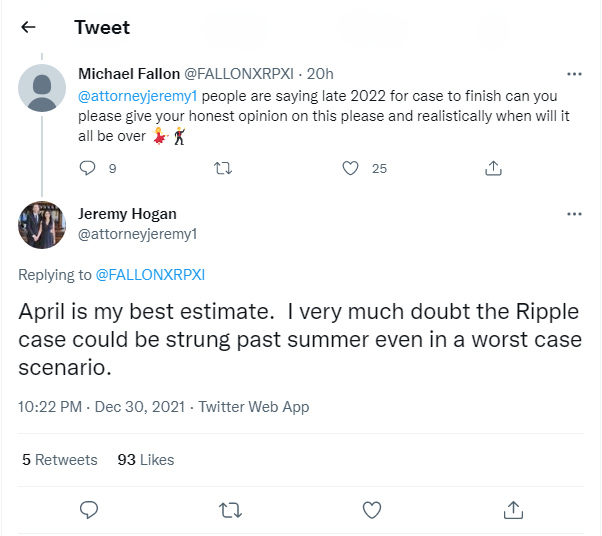Like Michael Fallon's tweet
Screen dimensions: 602x536
click(350, 168)
